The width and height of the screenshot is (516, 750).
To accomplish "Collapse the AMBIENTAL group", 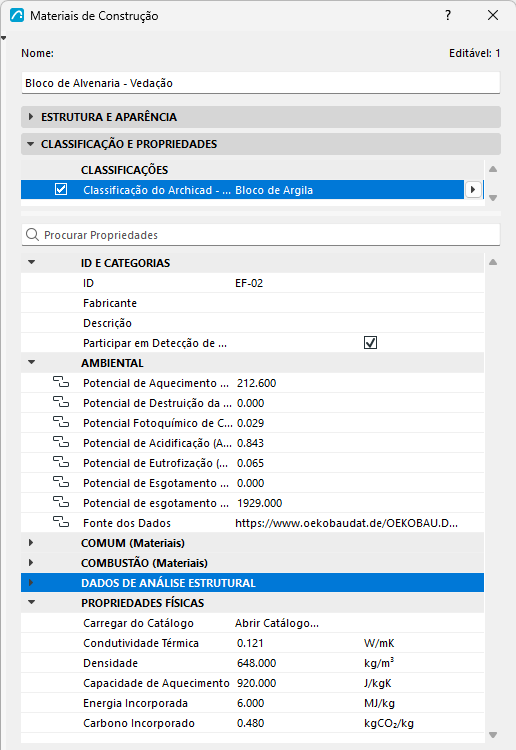I will tap(32, 362).
